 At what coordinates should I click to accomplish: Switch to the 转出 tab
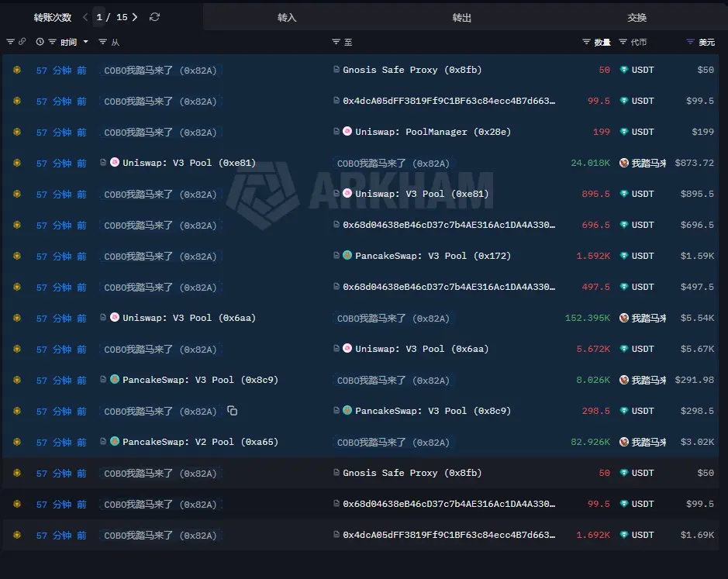click(461, 17)
